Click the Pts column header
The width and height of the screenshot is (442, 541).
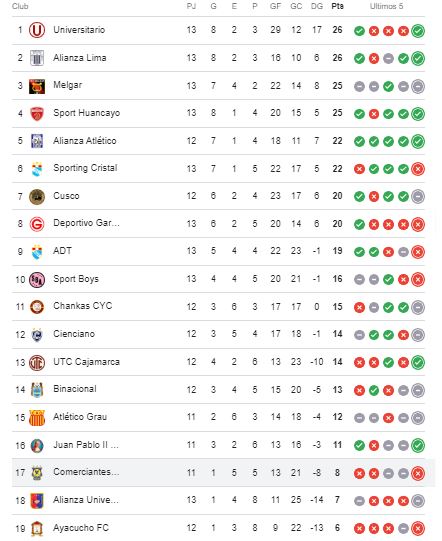tap(337, 6)
